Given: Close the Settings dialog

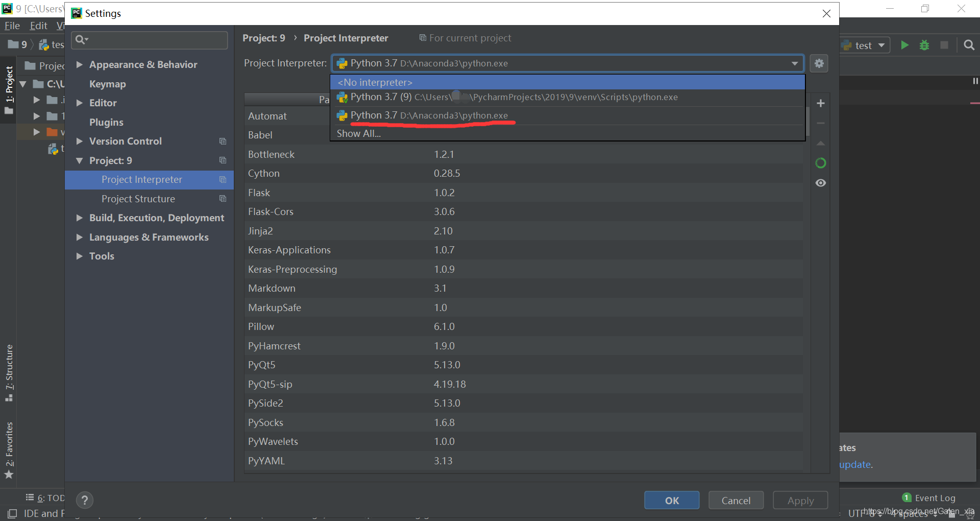Looking at the screenshot, I should pyautogui.click(x=826, y=13).
